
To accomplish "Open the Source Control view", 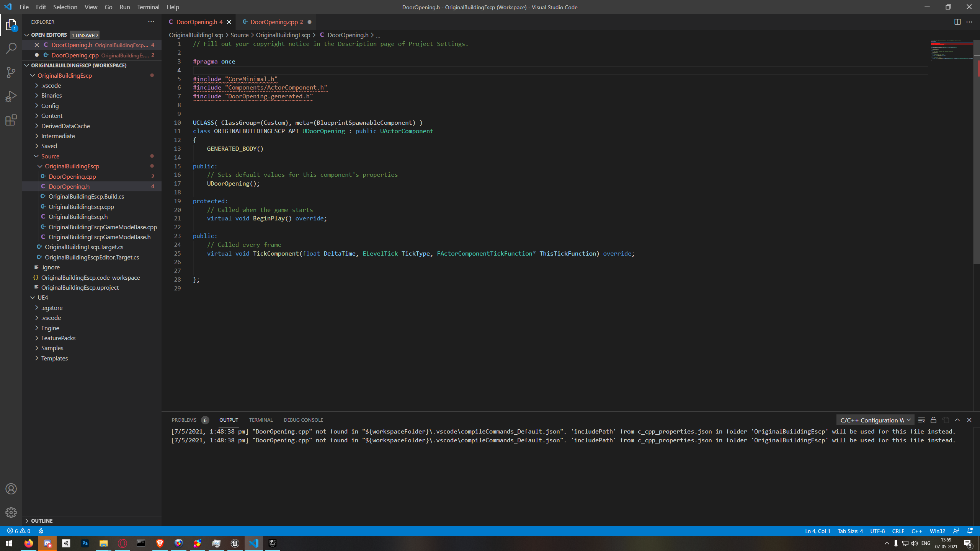I will click(x=11, y=72).
